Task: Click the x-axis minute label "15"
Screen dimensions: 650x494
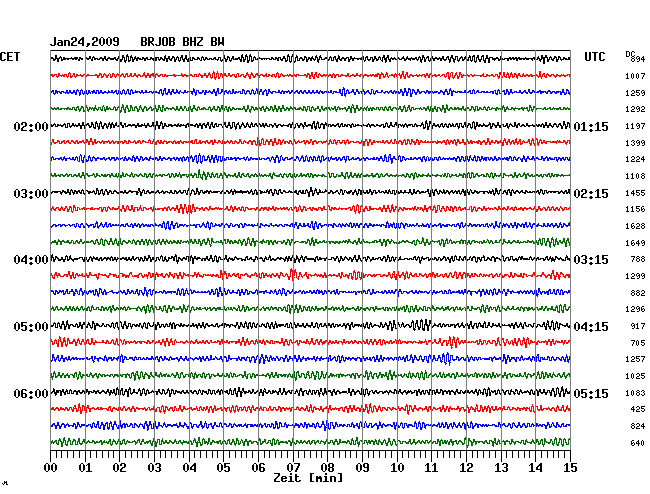Action: [x=570, y=468]
